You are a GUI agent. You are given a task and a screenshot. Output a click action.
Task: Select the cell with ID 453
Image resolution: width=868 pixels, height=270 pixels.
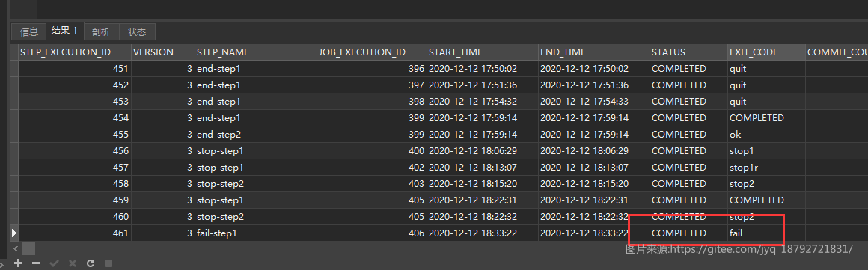coord(75,101)
